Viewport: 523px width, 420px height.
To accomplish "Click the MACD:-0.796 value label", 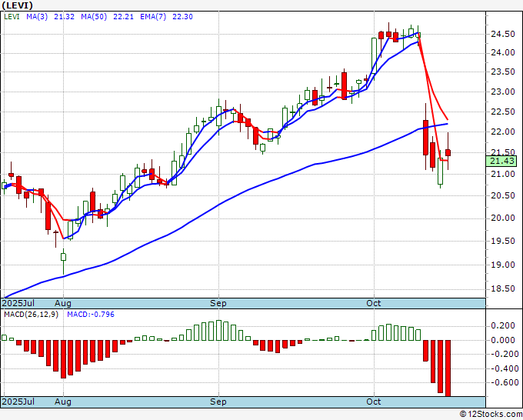I will [x=91, y=315].
